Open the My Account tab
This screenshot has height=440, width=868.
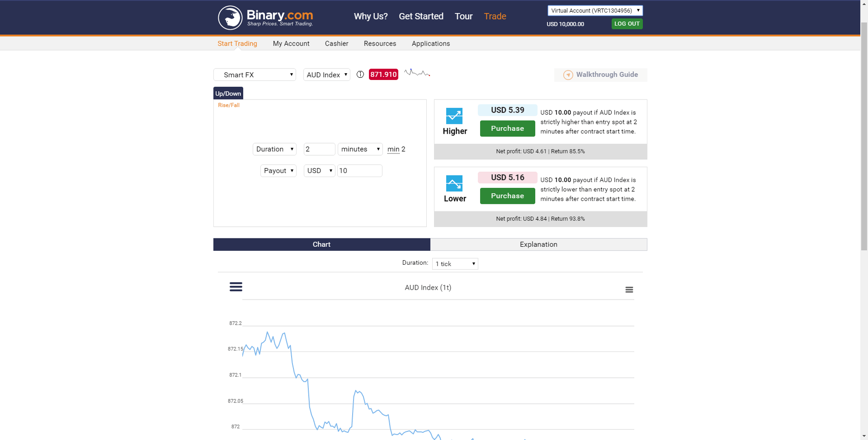click(291, 43)
